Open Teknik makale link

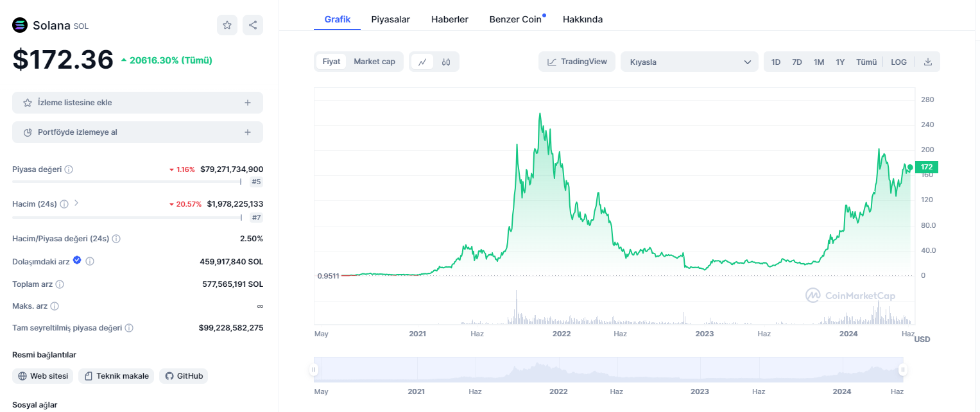[x=116, y=376]
